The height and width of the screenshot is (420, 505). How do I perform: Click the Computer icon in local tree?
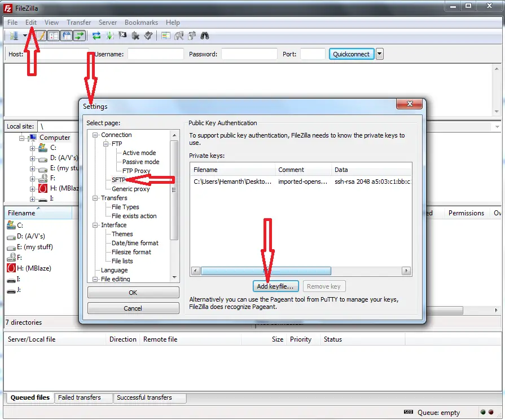point(32,138)
